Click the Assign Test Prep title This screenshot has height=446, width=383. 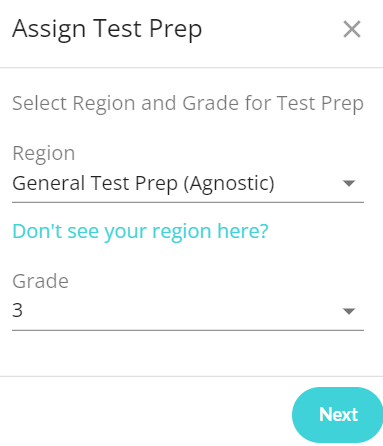coord(107,29)
